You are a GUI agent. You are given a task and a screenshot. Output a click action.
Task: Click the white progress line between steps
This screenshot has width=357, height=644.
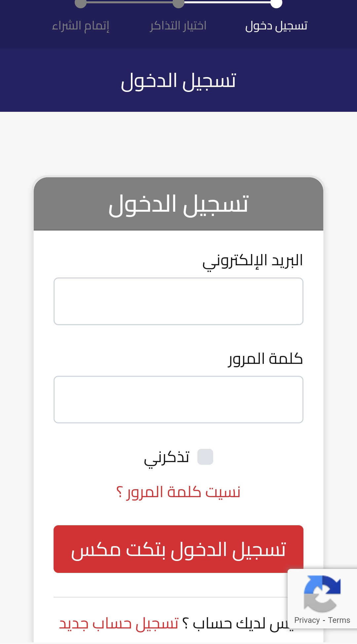227,2
